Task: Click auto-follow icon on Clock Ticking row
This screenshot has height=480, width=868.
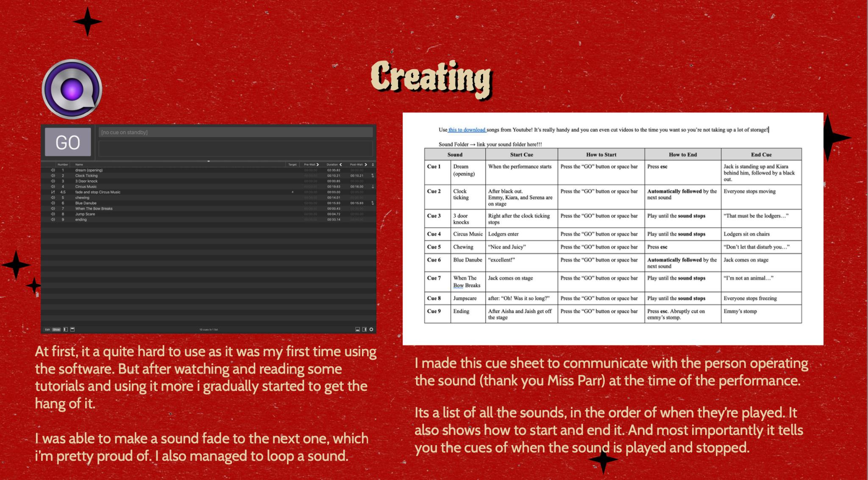Action: [373, 176]
